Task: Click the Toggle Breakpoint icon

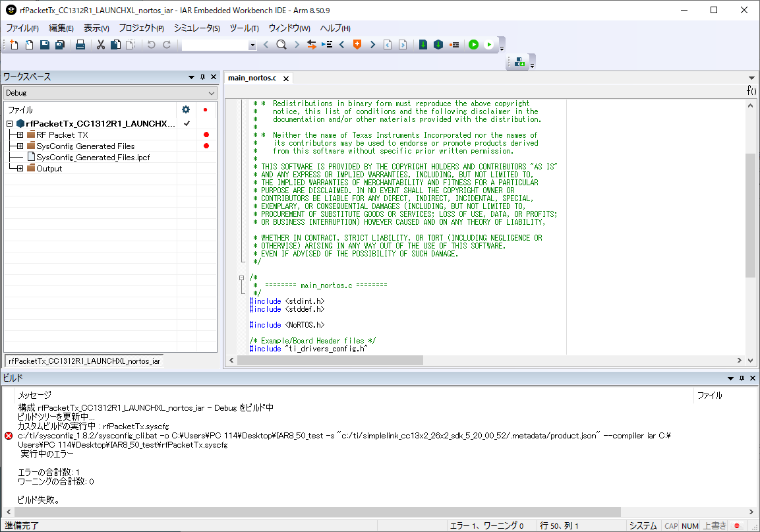Action: pyautogui.click(x=454, y=45)
